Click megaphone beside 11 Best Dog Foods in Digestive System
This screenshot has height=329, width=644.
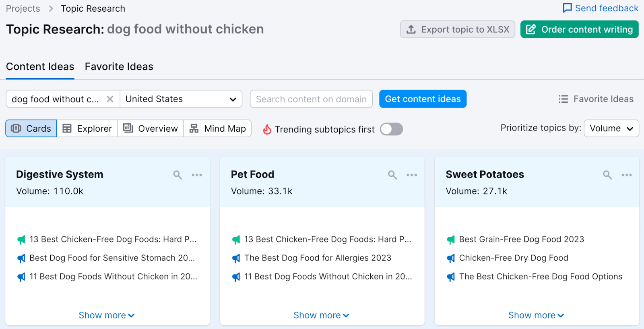[21, 277]
